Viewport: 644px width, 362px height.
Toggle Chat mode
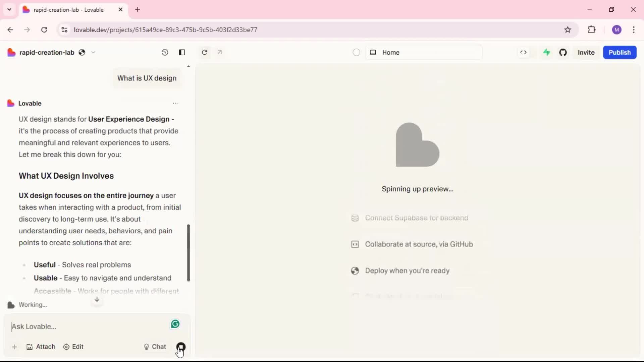pos(155,347)
